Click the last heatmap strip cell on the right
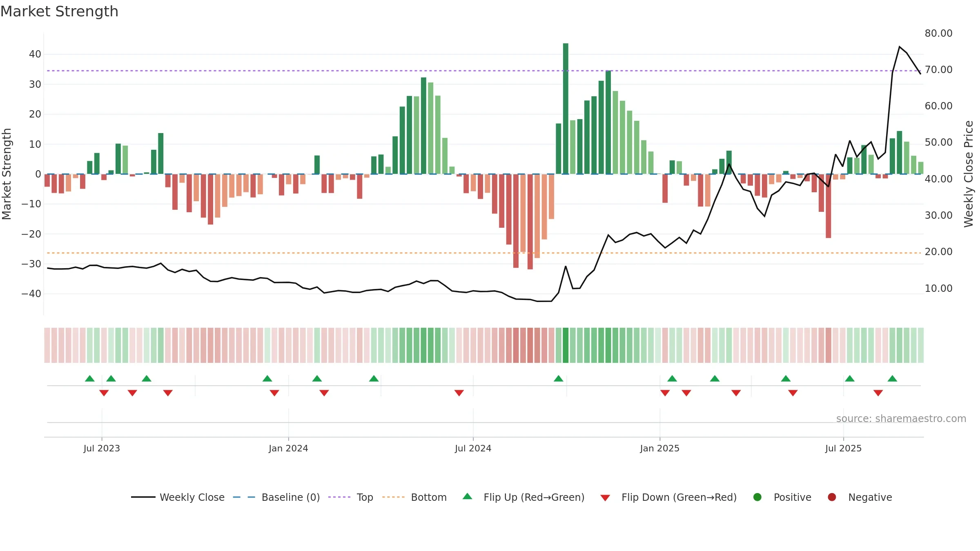Screen dimensions: 980x551 tap(921, 345)
